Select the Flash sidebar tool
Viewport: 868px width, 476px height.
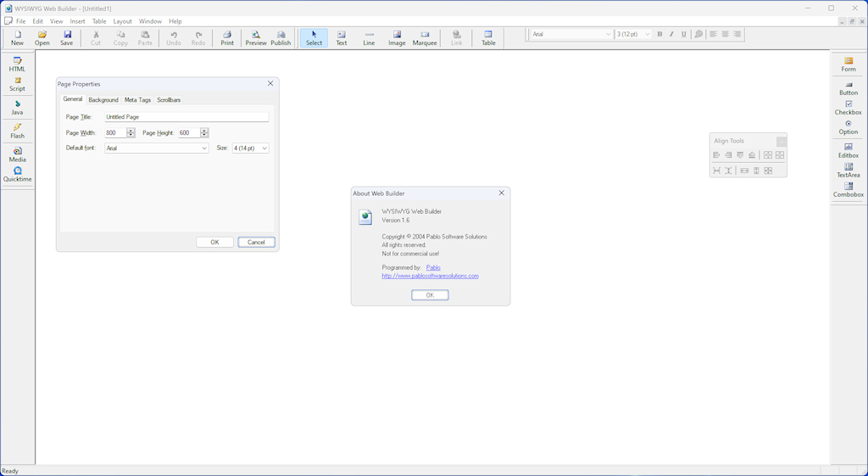tap(17, 132)
